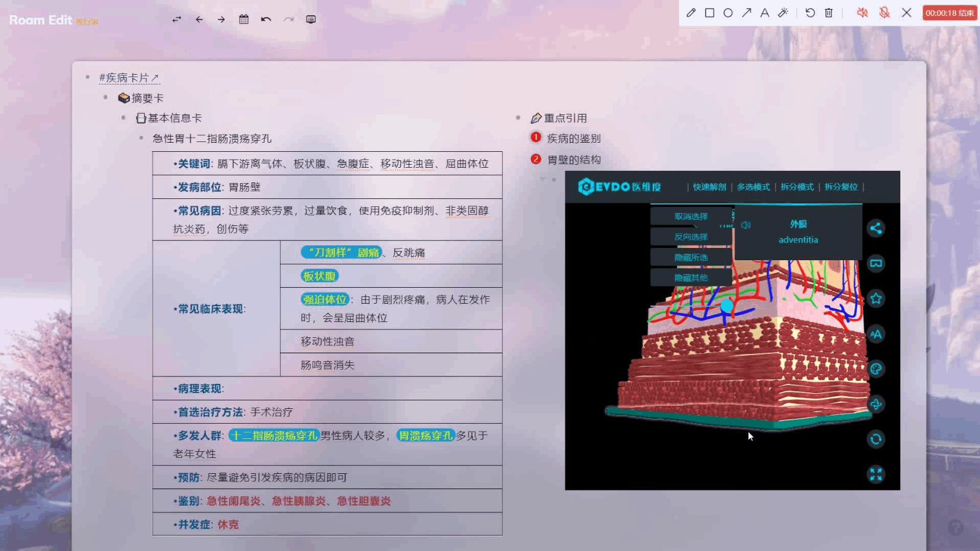Click the favorite star icon in the model viewer
The height and width of the screenshot is (551, 980).
tap(876, 299)
